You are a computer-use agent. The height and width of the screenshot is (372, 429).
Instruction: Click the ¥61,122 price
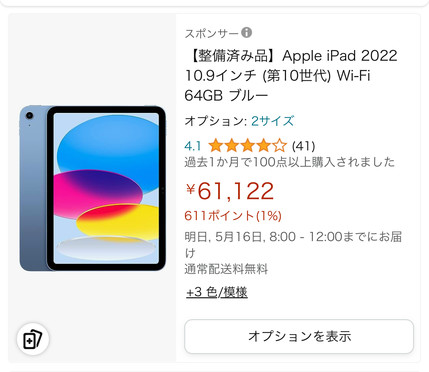(x=230, y=191)
